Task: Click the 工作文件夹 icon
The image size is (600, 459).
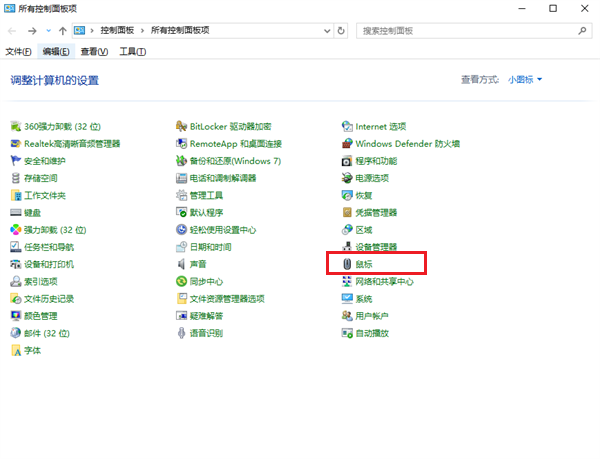Action: tap(15, 195)
